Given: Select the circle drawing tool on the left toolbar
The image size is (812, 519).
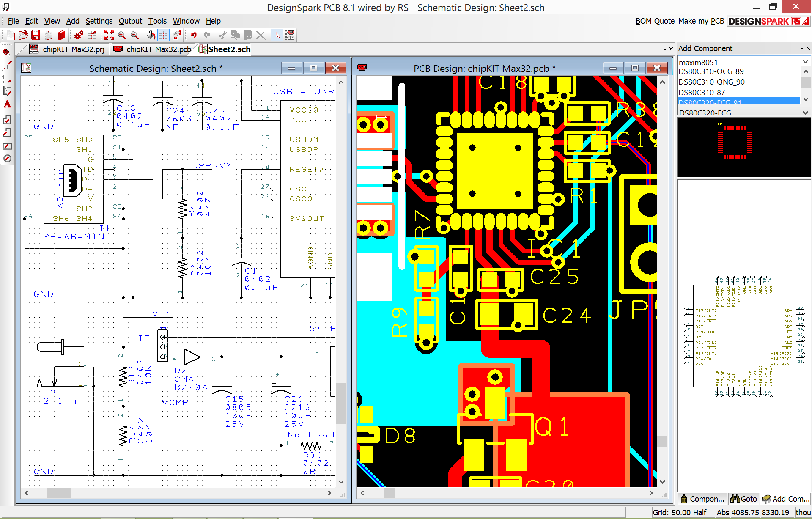Looking at the screenshot, I should (7, 159).
